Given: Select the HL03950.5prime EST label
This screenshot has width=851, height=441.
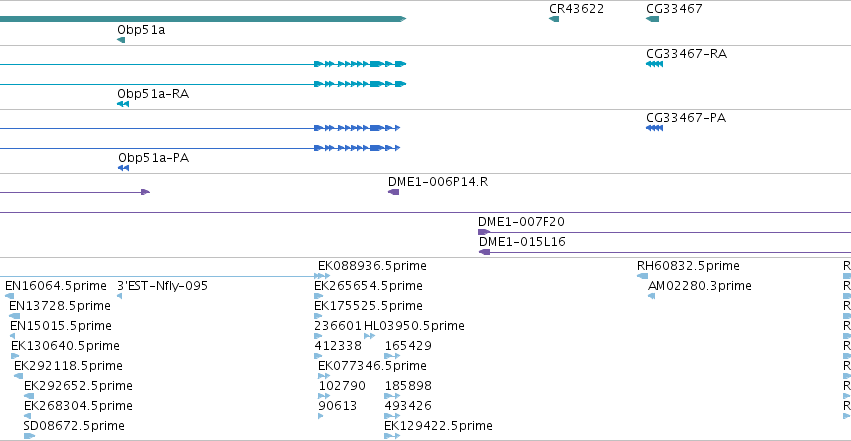Looking at the screenshot, I should coord(415,326).
